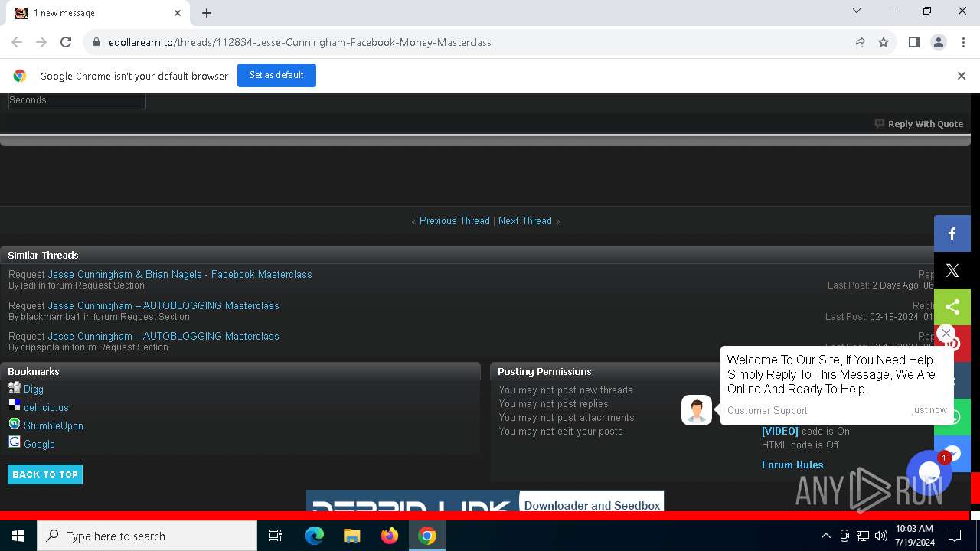Click the taskbar search box
This screenshot has height=551, width=980.
tap(147, 536)
